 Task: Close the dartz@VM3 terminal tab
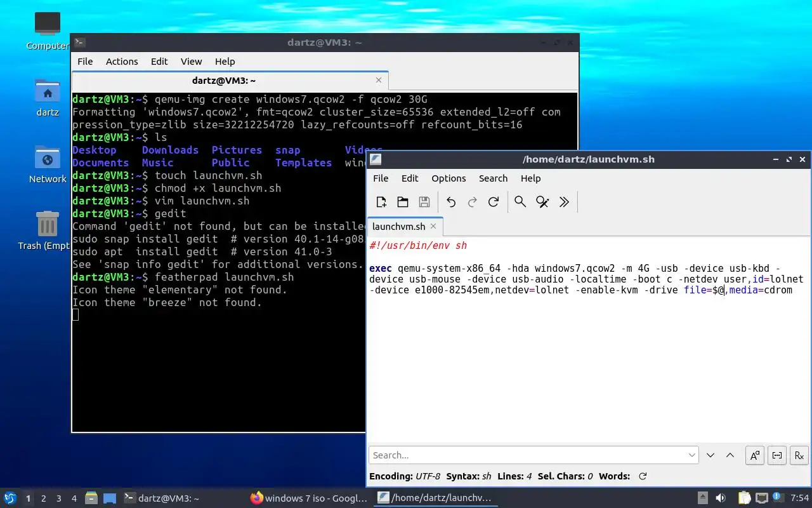379,80
